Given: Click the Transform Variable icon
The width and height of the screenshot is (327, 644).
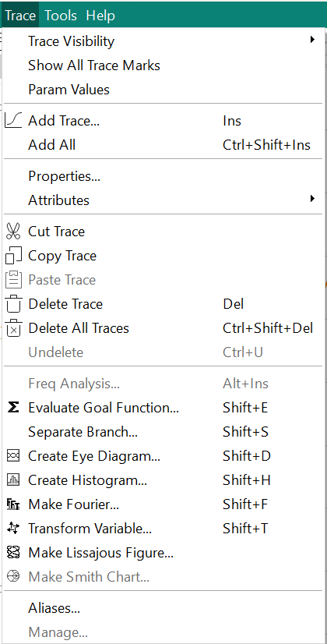Looking at the screenshot, I should (13, 528).
